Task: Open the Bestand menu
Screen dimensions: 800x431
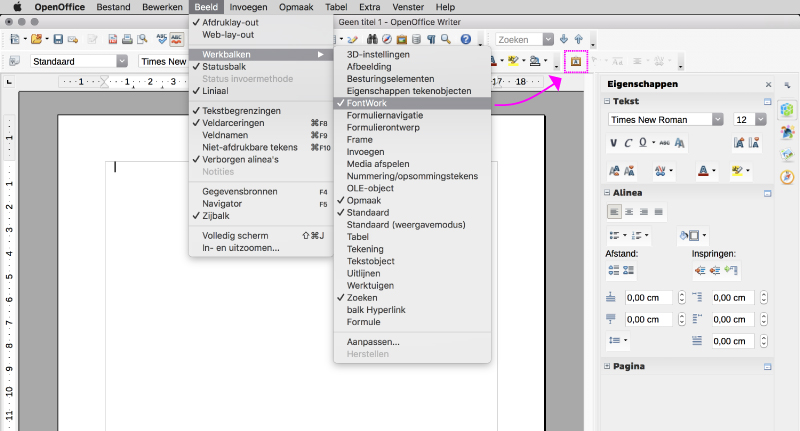Action: tap(113, 7)
